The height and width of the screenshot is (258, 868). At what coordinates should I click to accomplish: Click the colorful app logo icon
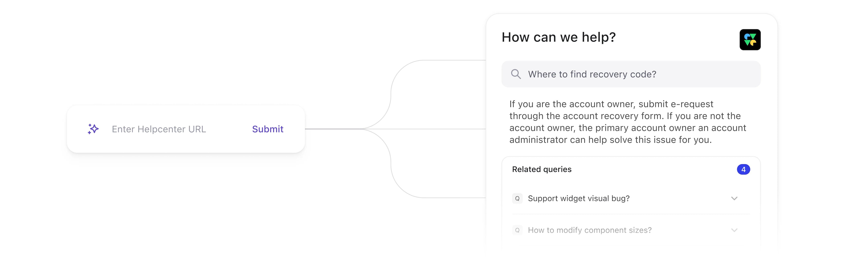[x=750, y=40]
